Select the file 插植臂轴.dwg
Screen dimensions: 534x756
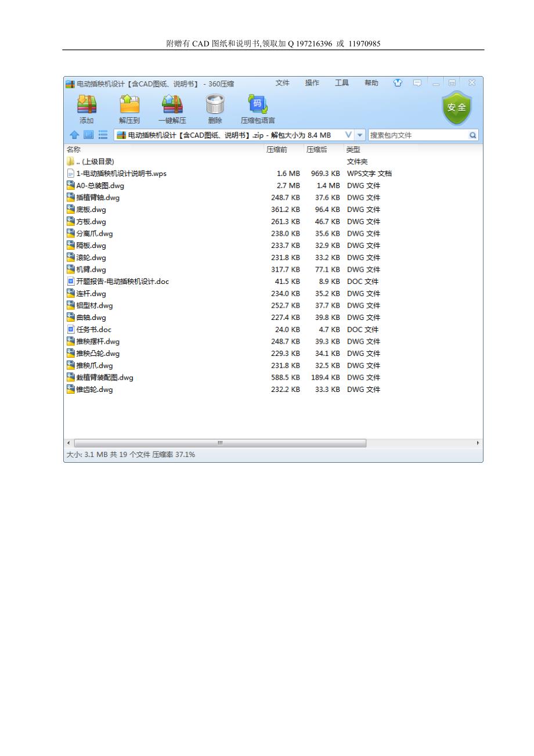click(x=98, y=197)
